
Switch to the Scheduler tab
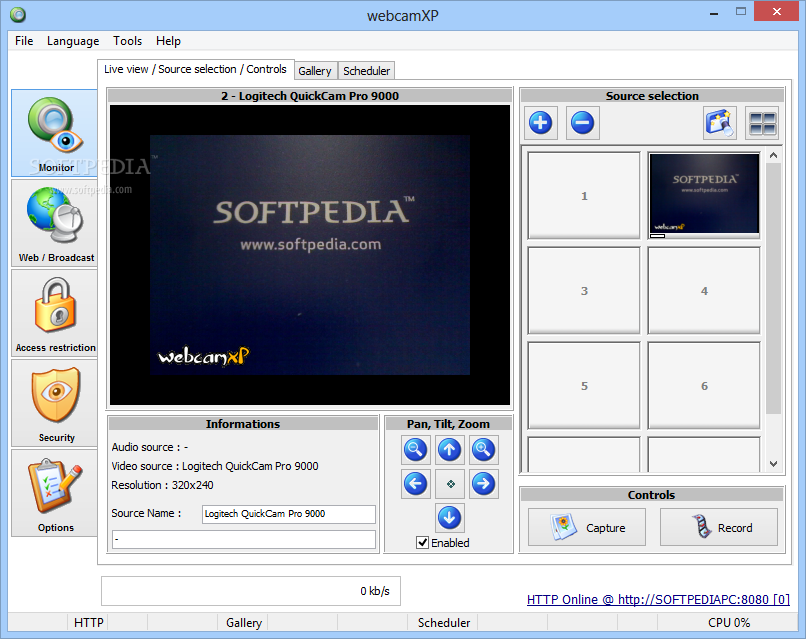pyautogui.click(x=367, y=71)
